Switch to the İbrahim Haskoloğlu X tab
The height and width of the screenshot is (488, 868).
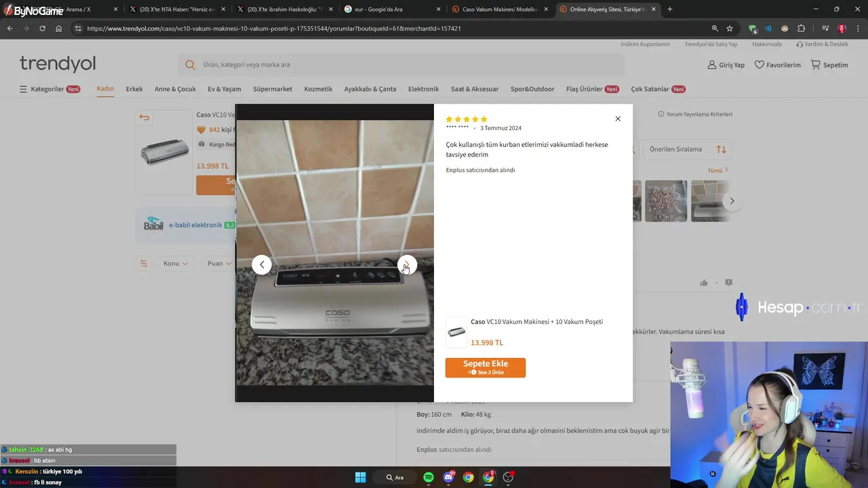click(285, 9)
